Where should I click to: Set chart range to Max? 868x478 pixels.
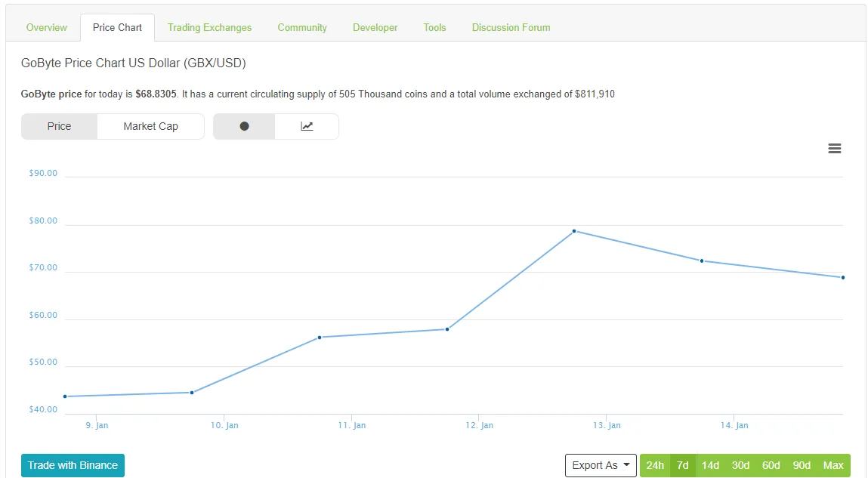pyautogui.click(x=833, y=465)
